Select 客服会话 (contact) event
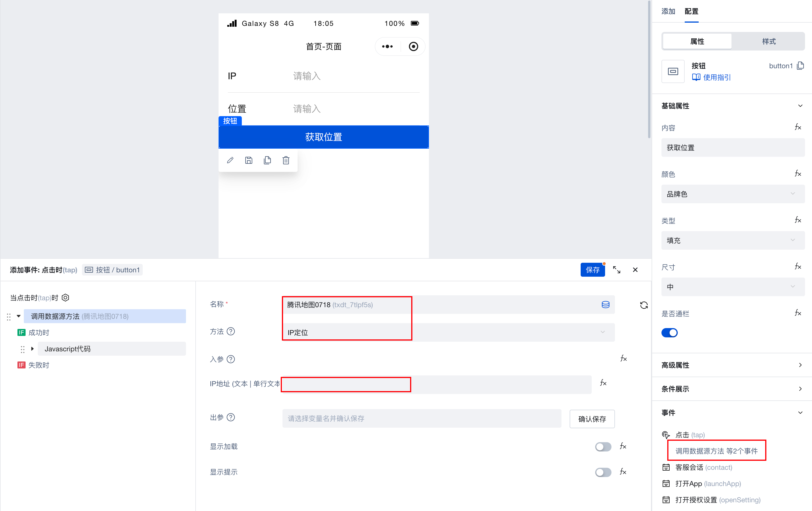 pyautogui.click(x=704, y=467)
